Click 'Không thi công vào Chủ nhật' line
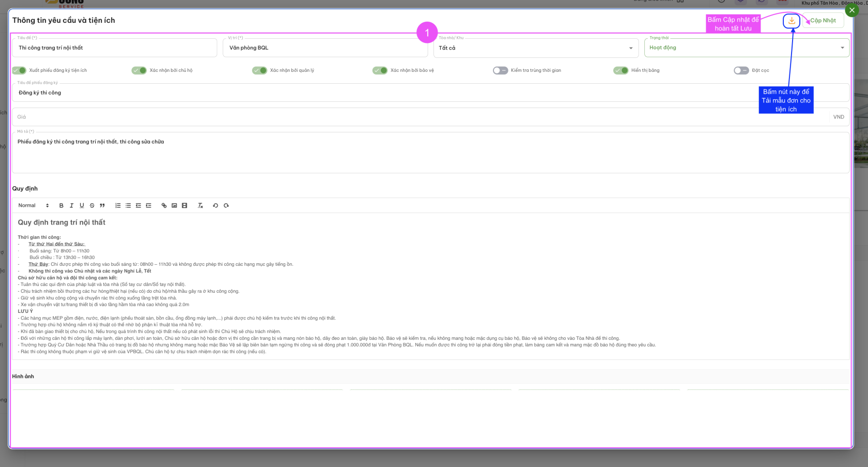Screen dimensions: 868x467 point(90,271)
